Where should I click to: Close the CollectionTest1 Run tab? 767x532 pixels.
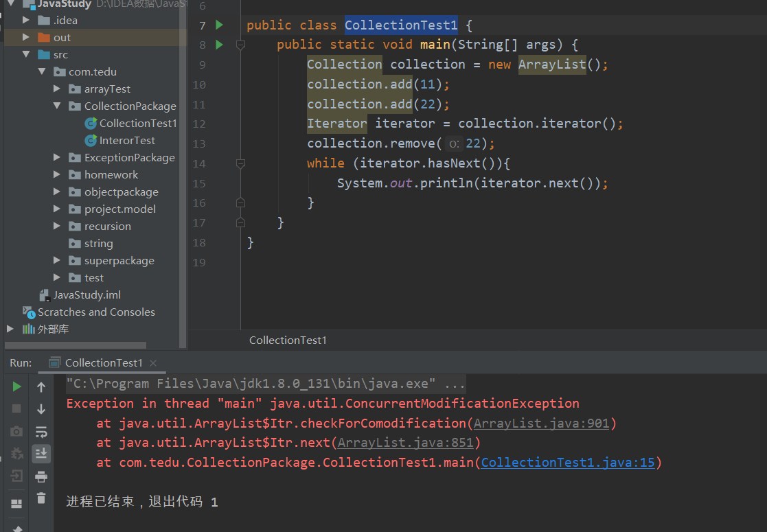point(153,363)
